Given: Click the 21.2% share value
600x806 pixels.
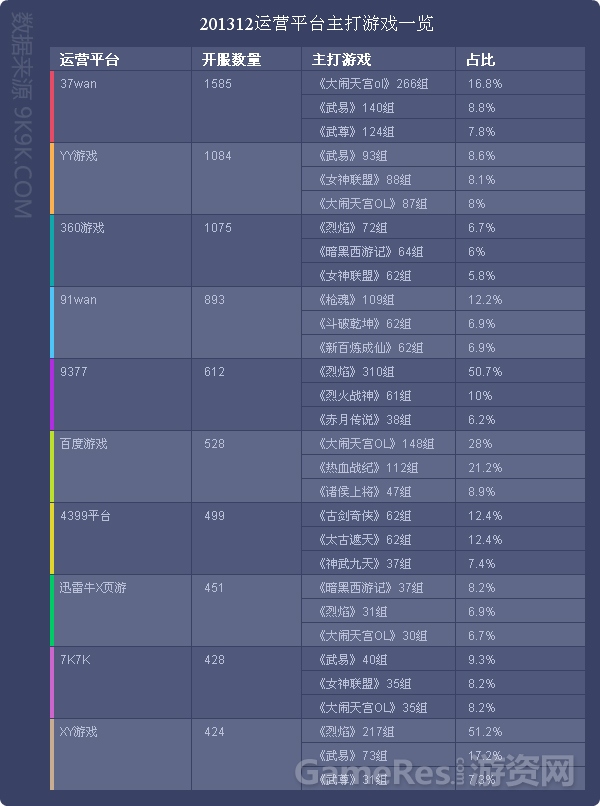Looking at the screenshot, I should point(485,468).
